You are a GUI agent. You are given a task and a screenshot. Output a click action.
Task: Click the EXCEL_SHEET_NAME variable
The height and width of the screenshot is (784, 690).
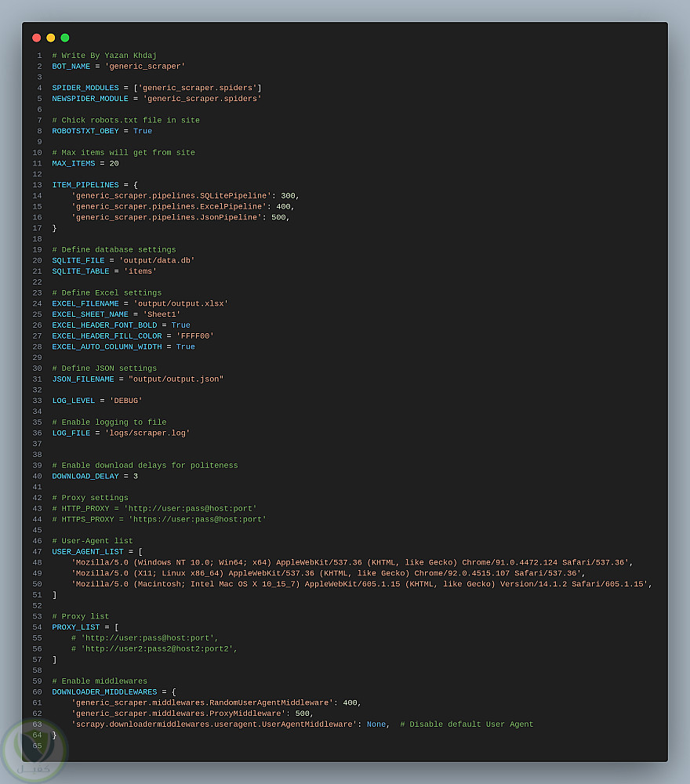[90, 314]
